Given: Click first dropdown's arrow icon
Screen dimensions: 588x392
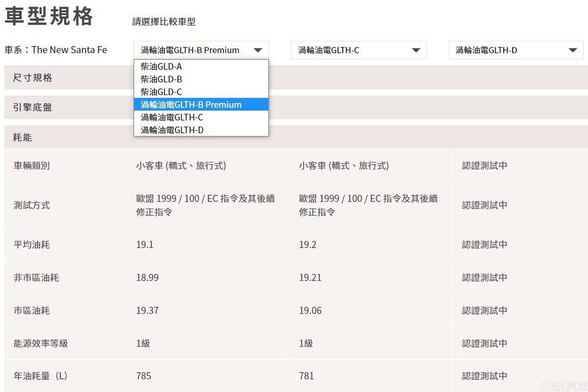Looking at the screenshot, I should [x=258, y=50].
